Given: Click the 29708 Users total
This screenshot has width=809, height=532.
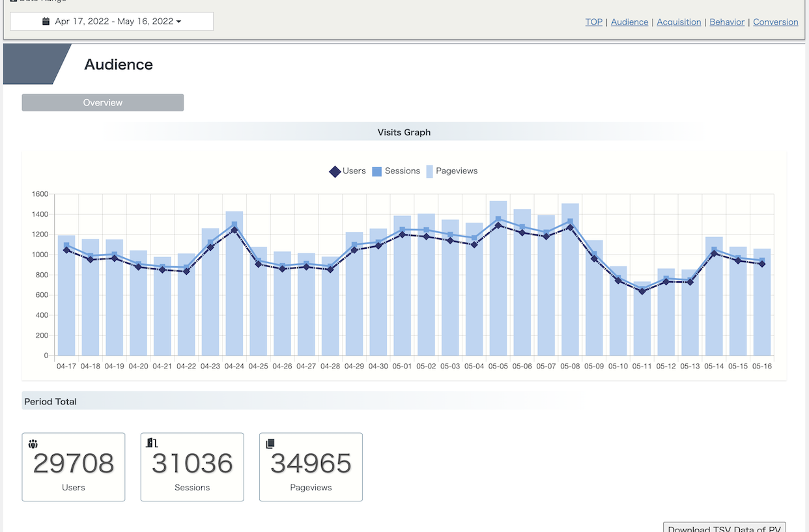Looking at the screenshot, I should tap(74, 464).
